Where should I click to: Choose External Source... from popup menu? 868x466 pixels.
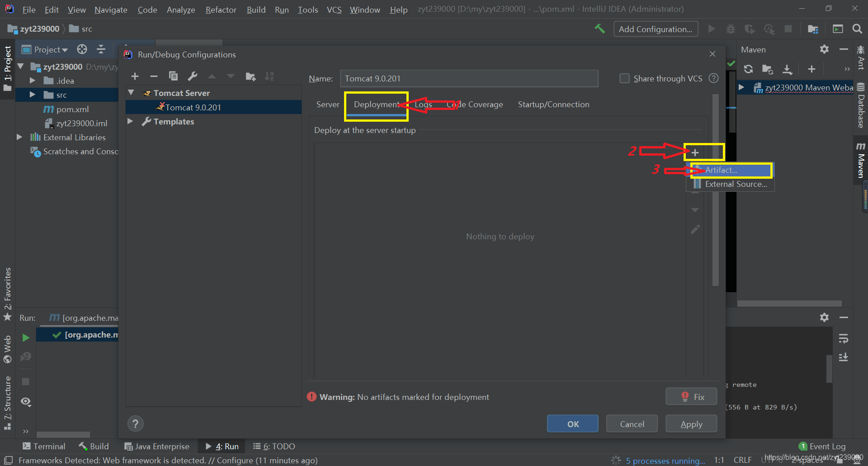[x=730, y=184]
